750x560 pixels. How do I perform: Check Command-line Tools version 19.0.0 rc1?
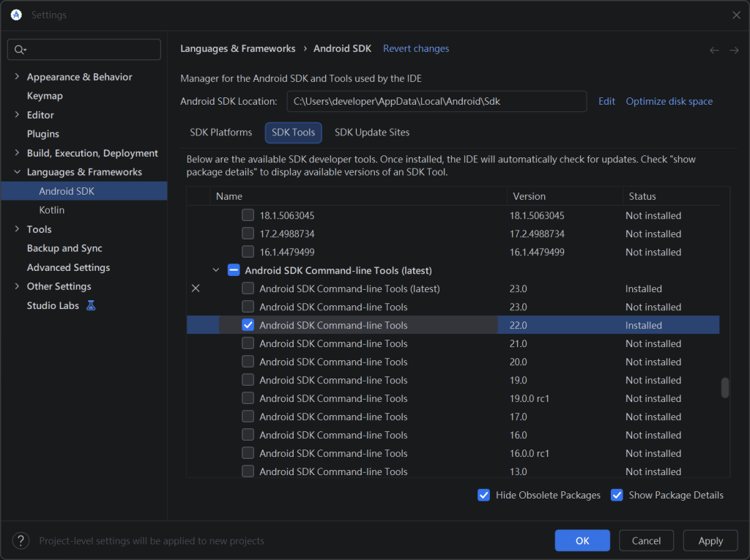point(248,398)
